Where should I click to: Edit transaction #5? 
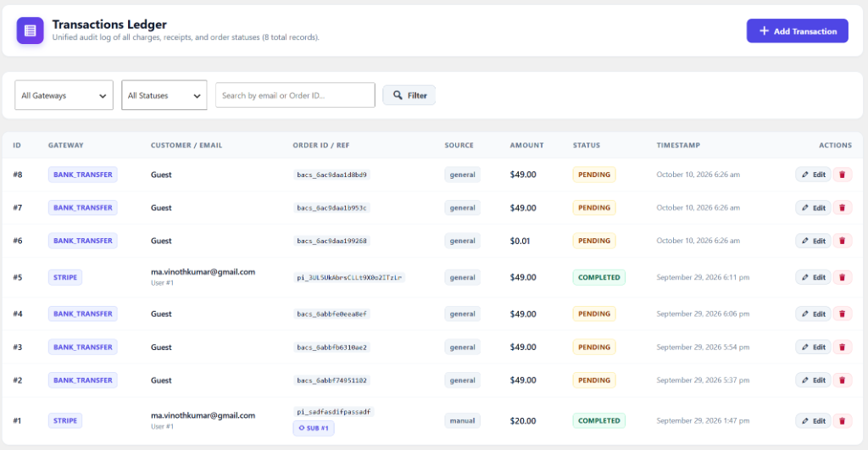[x=813, y=277]
